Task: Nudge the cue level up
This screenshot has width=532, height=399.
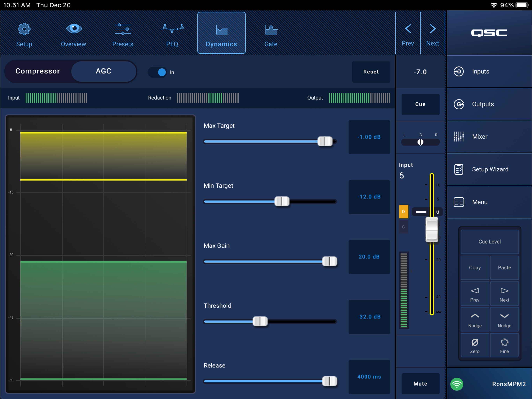Action: pyautogui.click(x=475, y=320)
